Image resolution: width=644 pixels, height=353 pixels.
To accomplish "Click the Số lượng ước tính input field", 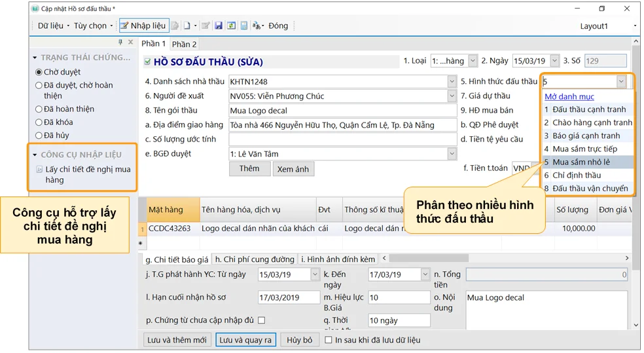I will tap(342, 139).
